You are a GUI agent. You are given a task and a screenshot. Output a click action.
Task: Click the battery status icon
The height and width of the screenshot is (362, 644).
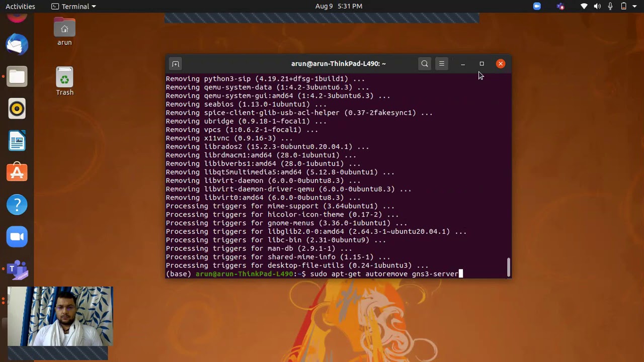click(x=624, y=7)
